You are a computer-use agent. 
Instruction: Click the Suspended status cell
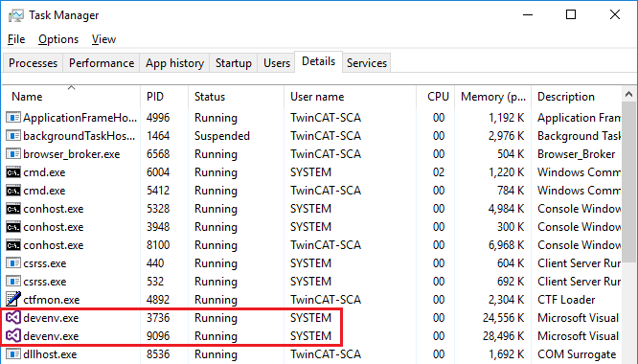[x=221, y=136]
